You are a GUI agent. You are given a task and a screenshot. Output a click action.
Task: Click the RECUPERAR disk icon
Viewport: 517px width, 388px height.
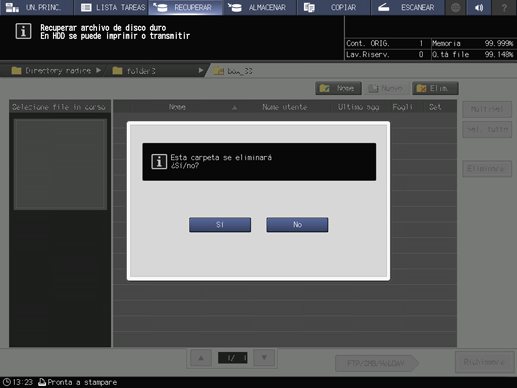point(160,7)
